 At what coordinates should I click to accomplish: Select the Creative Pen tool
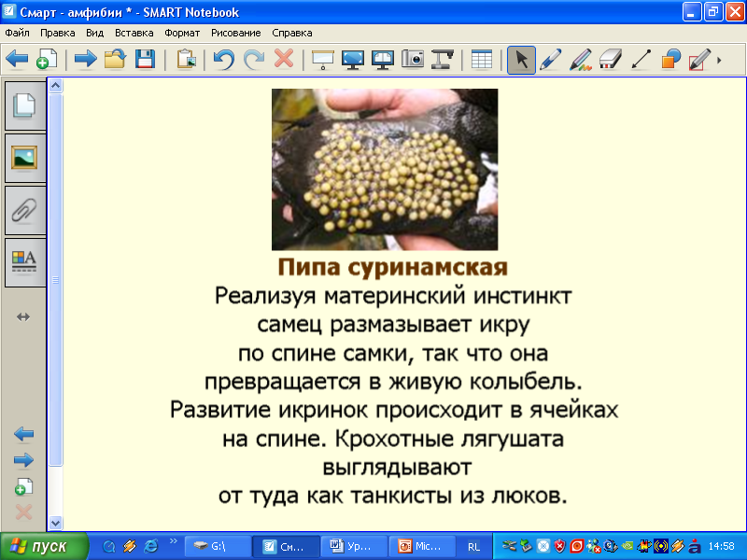point(581,60)
